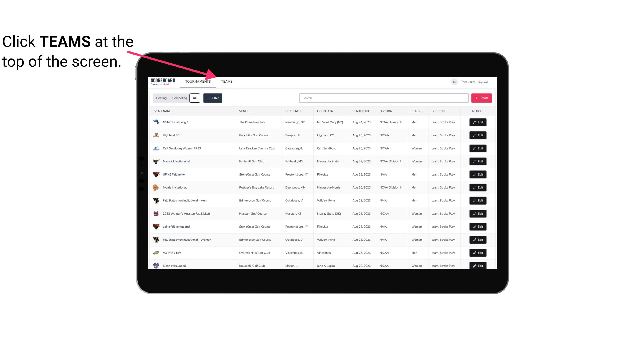Image resolution: width=644 pixels, height=346 pixels.
Task: Click the START DATE column header
Action: click(362, 111)
